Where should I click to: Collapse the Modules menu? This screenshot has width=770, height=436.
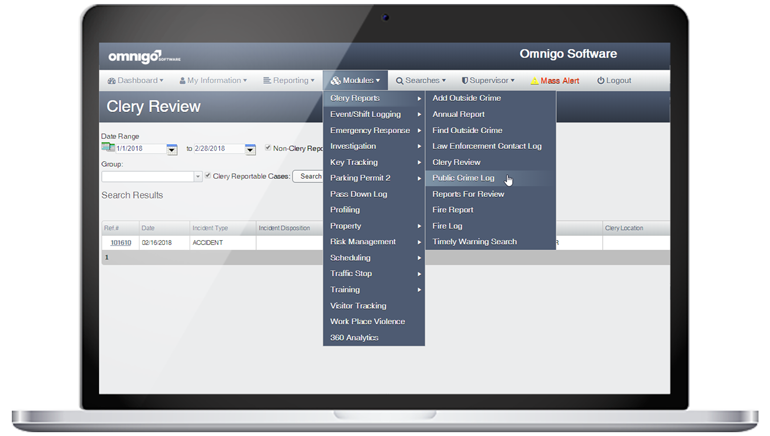click(x=355, y=81)
